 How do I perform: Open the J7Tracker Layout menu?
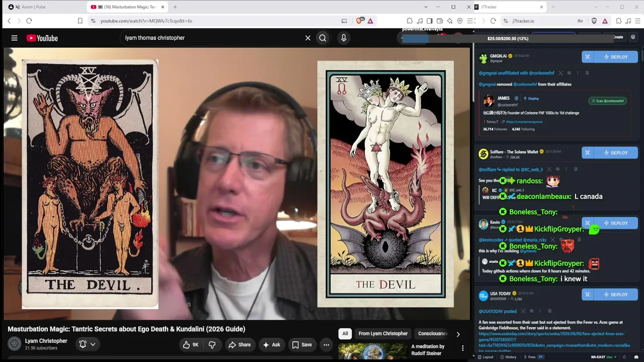coord(486,357)
